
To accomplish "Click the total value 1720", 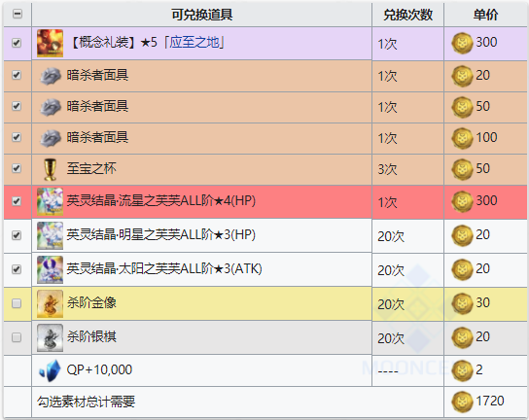I will click(490, 402).
